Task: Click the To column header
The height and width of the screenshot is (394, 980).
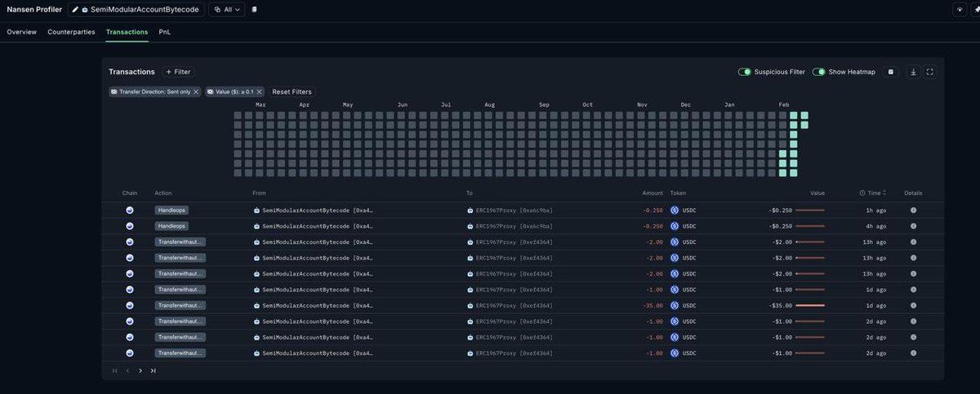Action: tap(470, 193)
